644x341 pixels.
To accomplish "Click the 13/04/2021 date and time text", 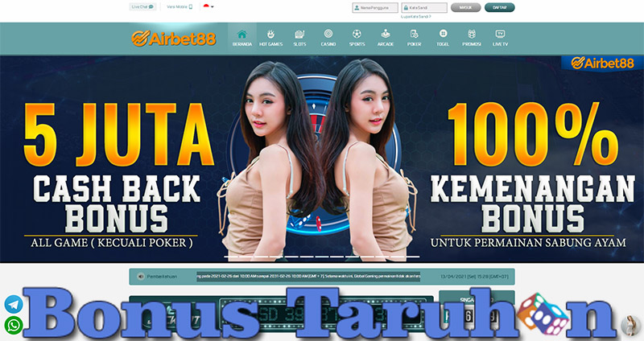I will [474, 277].
